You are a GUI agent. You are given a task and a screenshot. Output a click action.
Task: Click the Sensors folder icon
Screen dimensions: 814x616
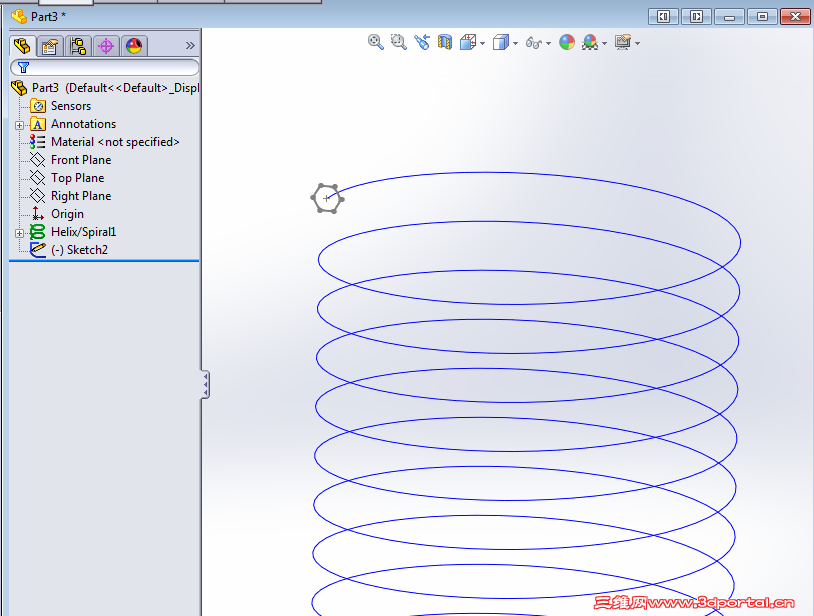point(37,106)
